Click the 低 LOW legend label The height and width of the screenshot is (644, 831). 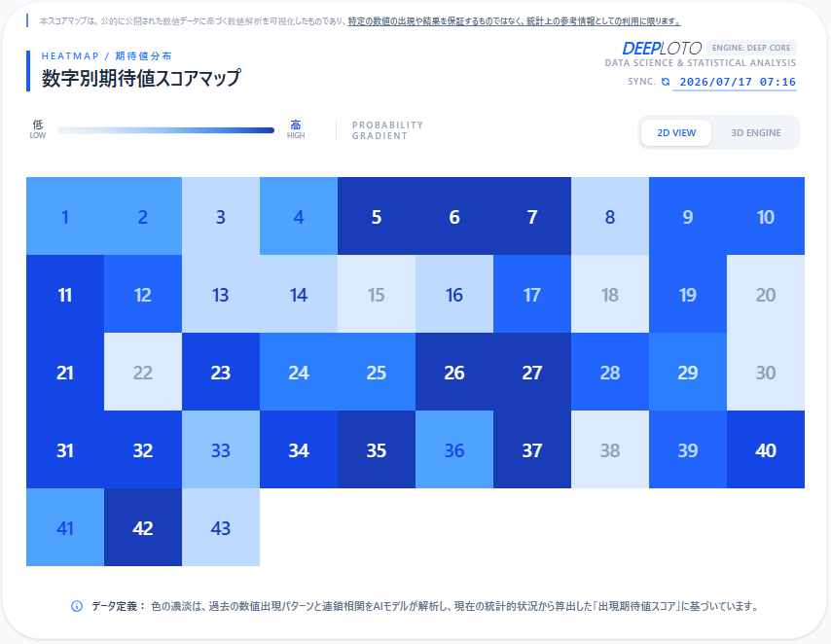click(38, 128)
